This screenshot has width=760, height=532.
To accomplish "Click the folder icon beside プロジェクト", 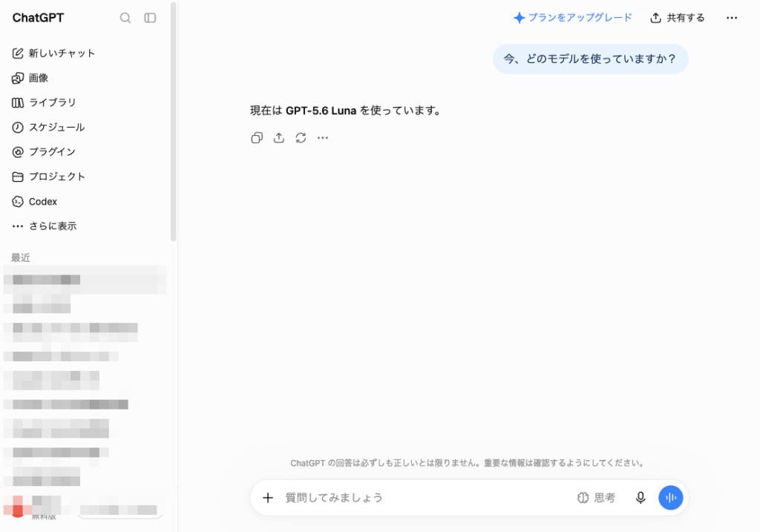I will (18, 177).
